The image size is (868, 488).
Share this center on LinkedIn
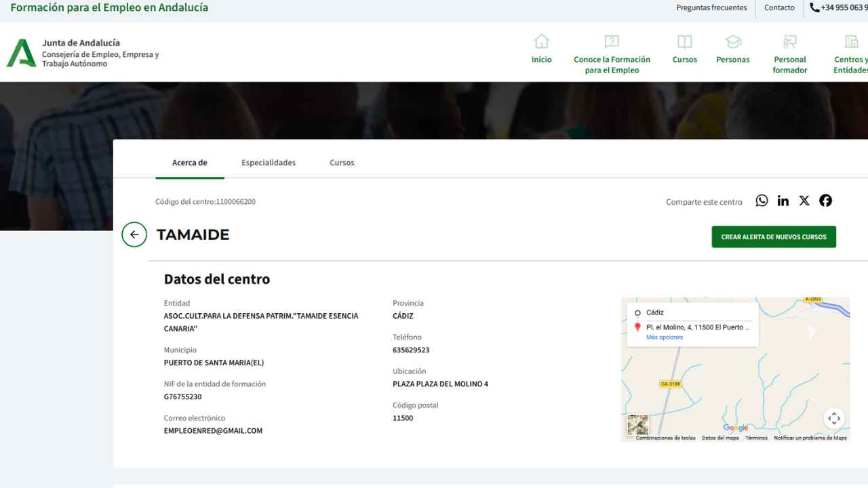783,201
